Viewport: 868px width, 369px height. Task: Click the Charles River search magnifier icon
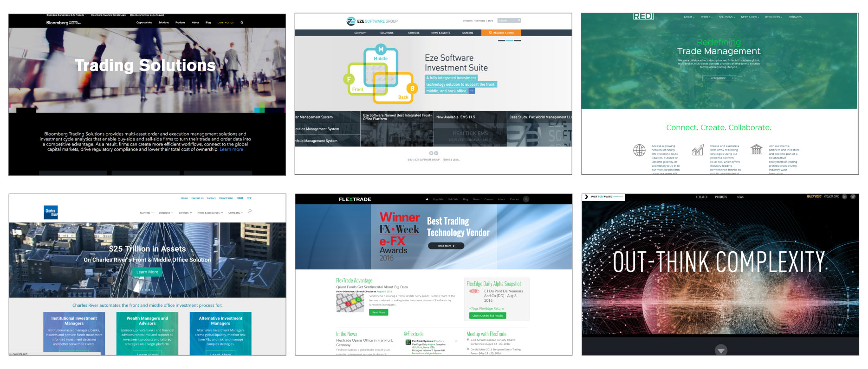pos(250,211)
